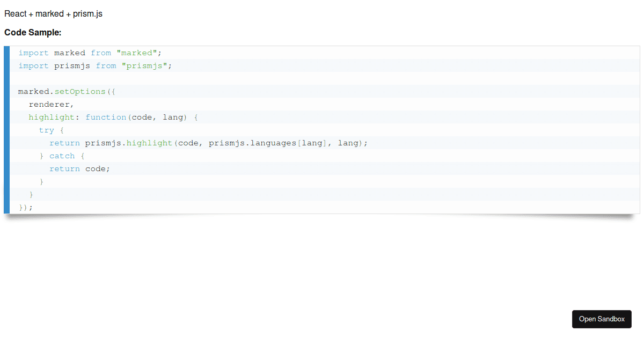Select the word "marked" import statement
This screenshot has width=644, height=338.
pyautogui.click(x=70, y=53)
